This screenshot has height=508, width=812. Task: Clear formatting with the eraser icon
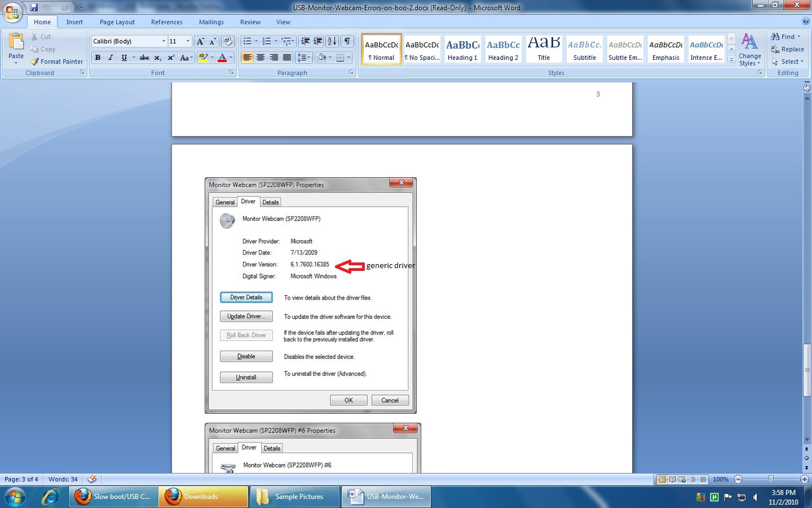[x=228, y=41]
